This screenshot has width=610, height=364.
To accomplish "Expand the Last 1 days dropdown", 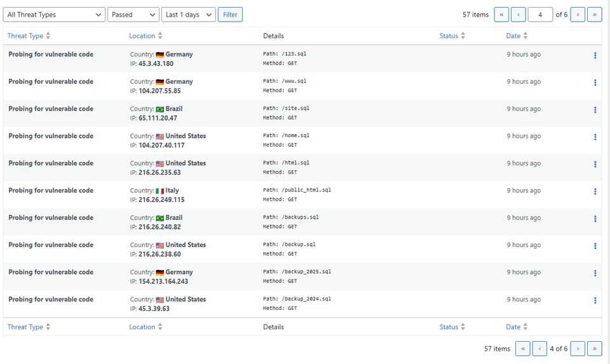I will [x=189, y=15].
